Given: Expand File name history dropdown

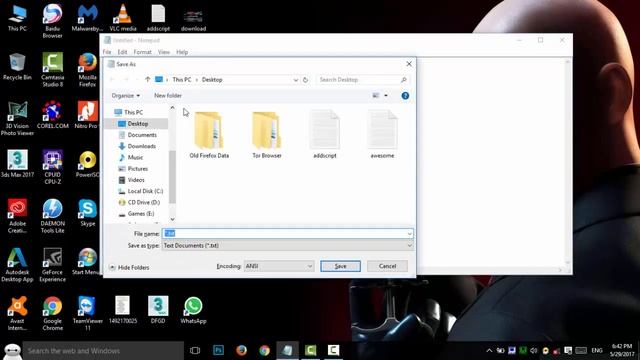Looking at the screenshot, I should [x=409, y=233].
